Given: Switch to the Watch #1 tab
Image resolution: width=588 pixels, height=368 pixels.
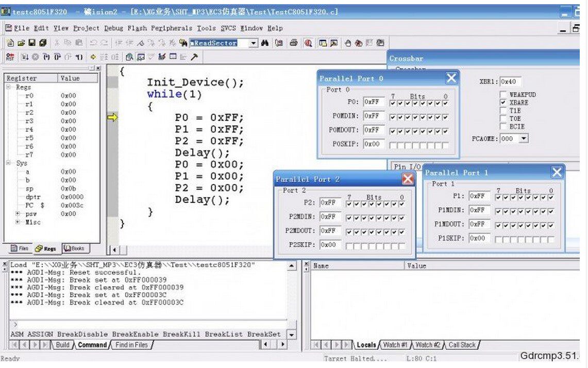Looking at the screenshot, I should (x=396, y=345).
